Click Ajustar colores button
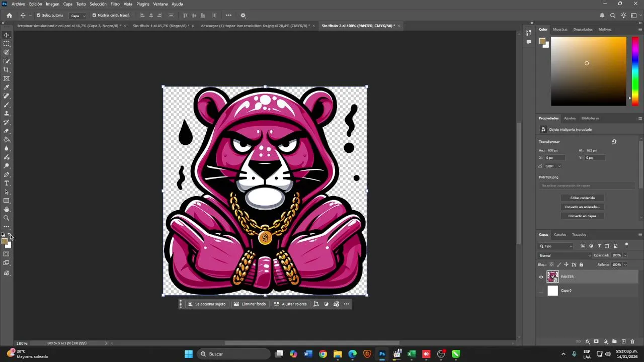The image size is (644, 362). pyautogui.click(x=290, y=304)
